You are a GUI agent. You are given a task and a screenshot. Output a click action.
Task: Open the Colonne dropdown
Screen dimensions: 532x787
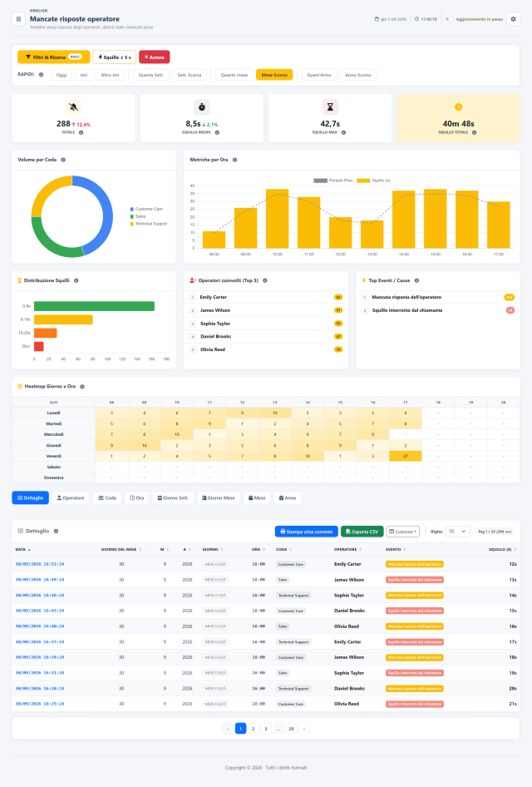coord(402,532)
